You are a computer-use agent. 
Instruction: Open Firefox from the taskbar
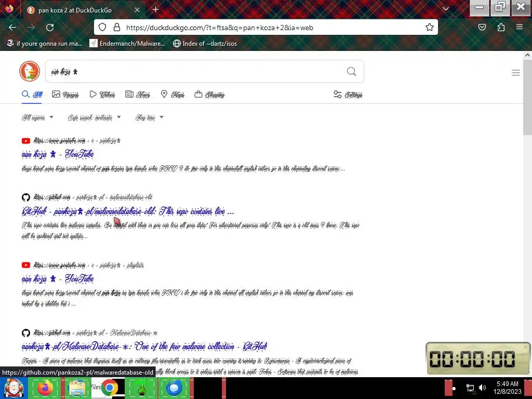45,388
